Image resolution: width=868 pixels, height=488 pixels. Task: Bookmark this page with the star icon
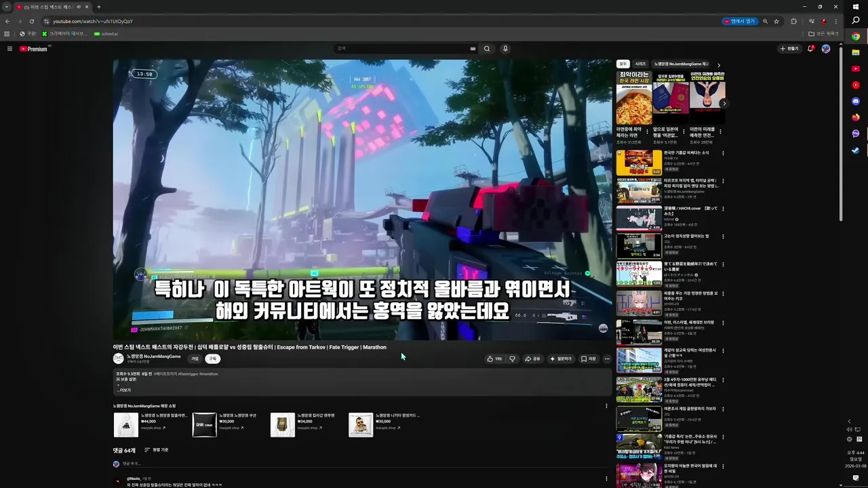coord(776,21)
